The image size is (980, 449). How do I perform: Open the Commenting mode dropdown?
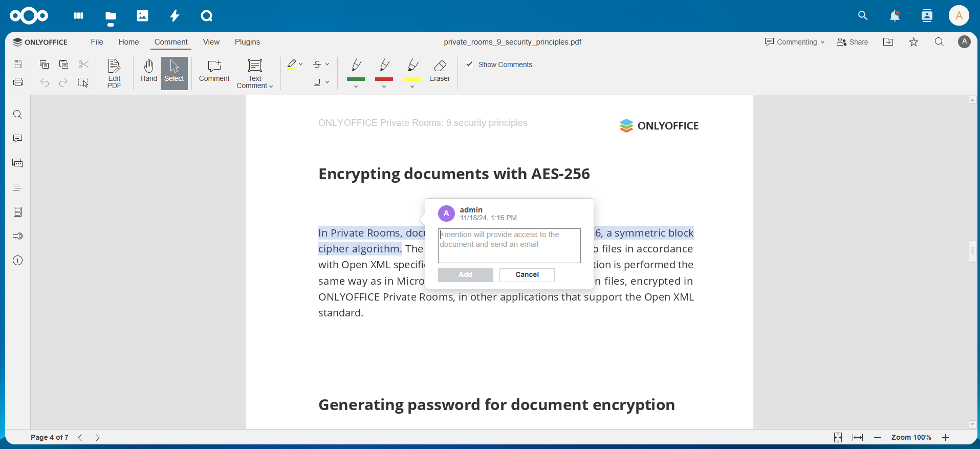click(795, 42)
